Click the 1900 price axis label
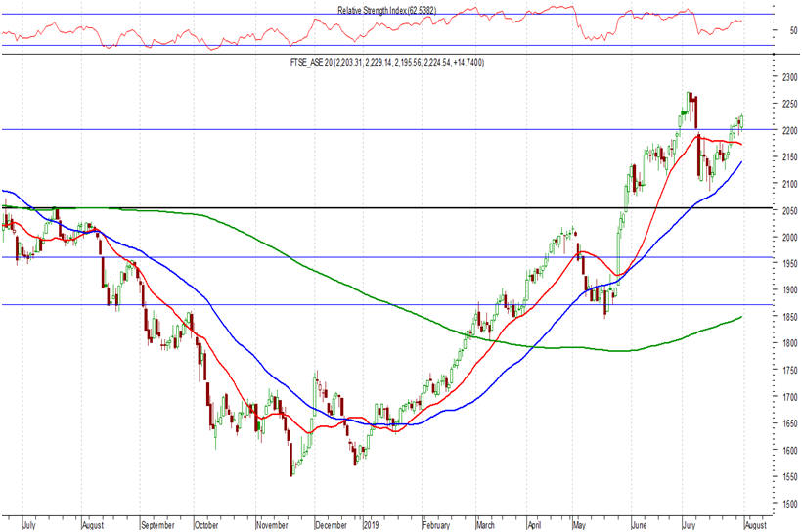Screen dimensions: 802x532 click(x=789, y=290)
